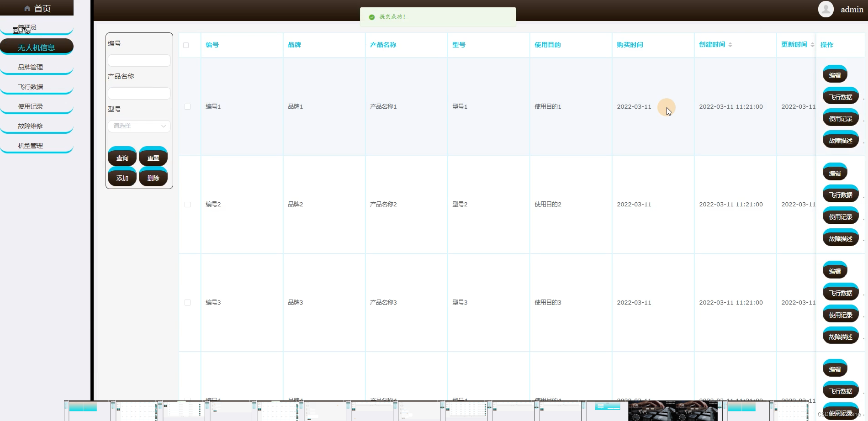Open 使用记录 for row 编号1
The image size is (868, 421).
(x=841, y=118)
